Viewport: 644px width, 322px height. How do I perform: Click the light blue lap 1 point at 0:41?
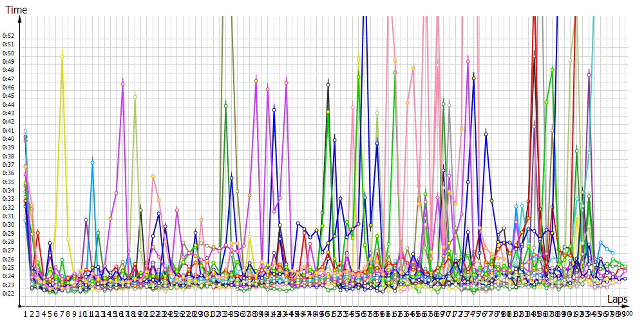click(26, 131)
